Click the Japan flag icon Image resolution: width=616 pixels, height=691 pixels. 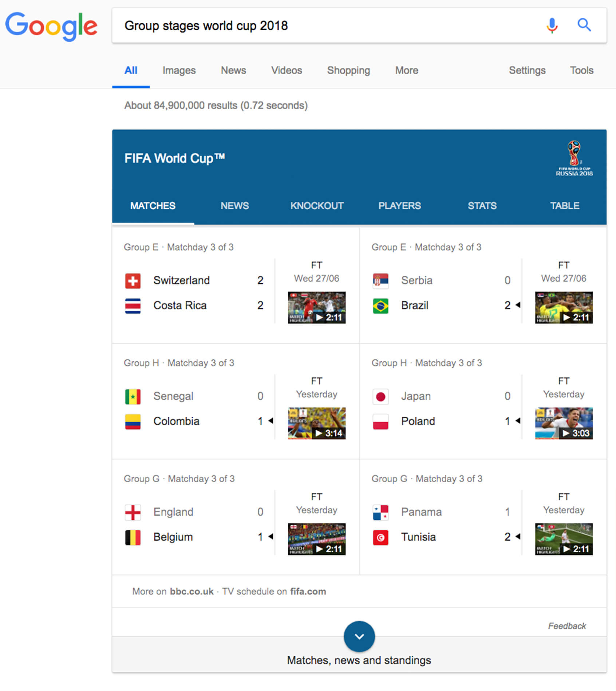pos(380,397)
